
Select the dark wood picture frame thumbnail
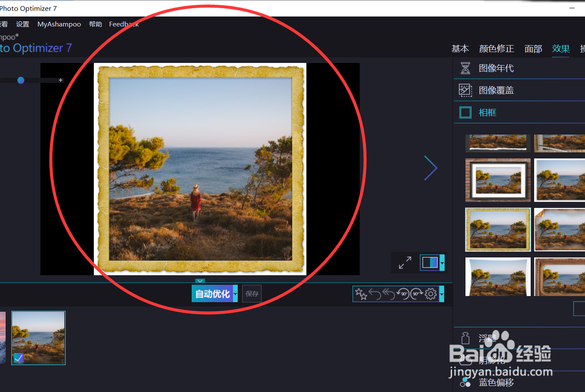(498, 180)
